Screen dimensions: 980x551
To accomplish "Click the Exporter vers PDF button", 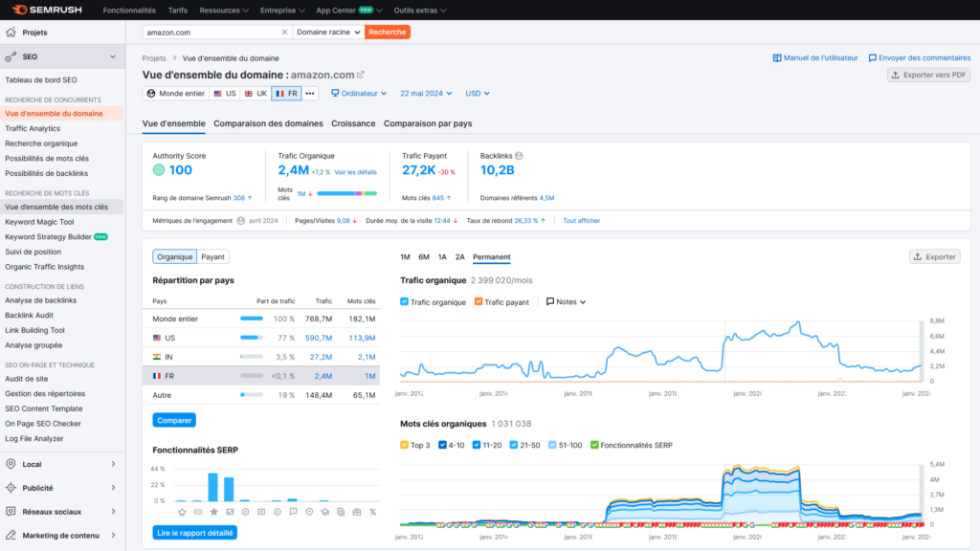I will tap(928, 75).
